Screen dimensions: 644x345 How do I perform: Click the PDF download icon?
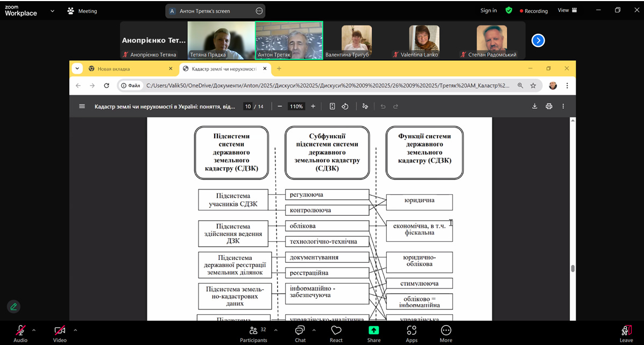[x=535, y=107]
